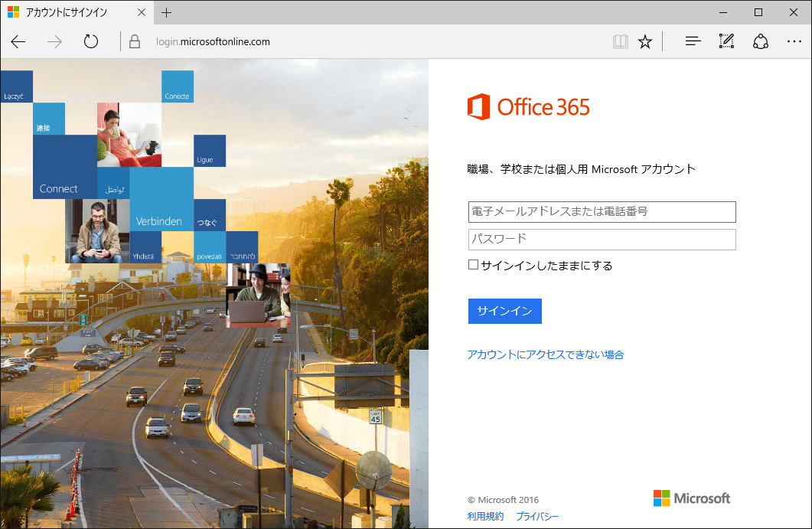The image size is (812, 529).
Task: Open the Hub lines icon
Action: [x=693, y=41]
